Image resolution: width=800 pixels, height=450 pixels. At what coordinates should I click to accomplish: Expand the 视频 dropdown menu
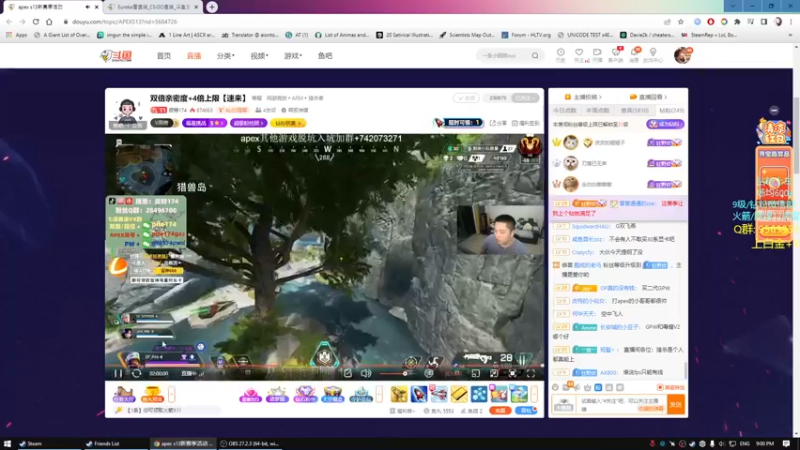point(259,56)
